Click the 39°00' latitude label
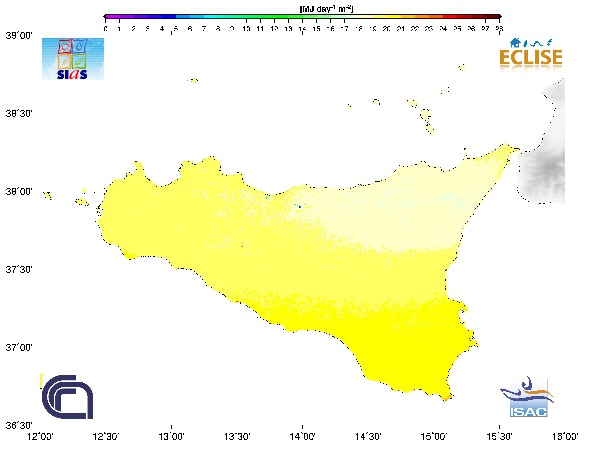Image resolution: width=600 pixels, height=450 pixels. click(19, 36)
